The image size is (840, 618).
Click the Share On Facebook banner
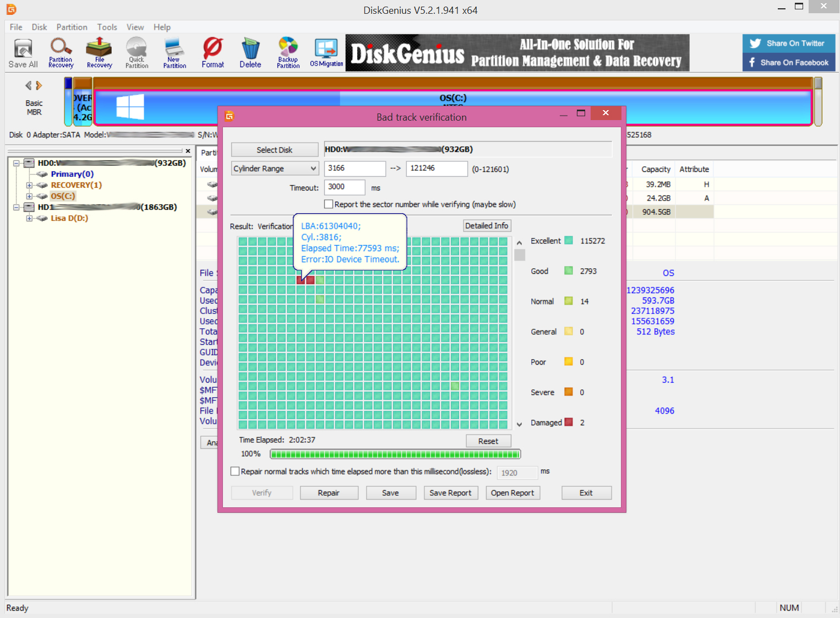point(789,62)
